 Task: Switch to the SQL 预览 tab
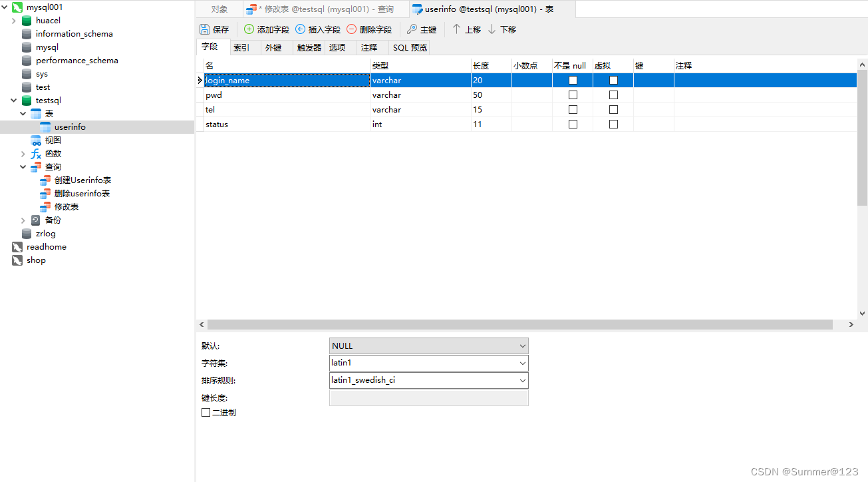click(410, 48)
